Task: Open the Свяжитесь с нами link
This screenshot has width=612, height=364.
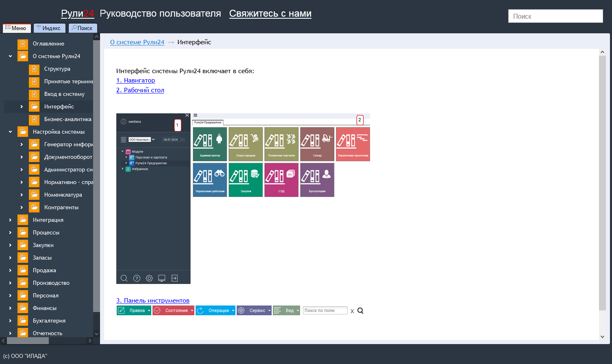Action: tap(270, 13)
